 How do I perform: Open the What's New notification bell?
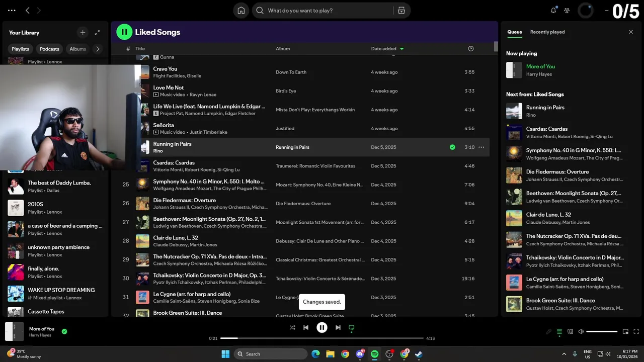pos(553,10)
